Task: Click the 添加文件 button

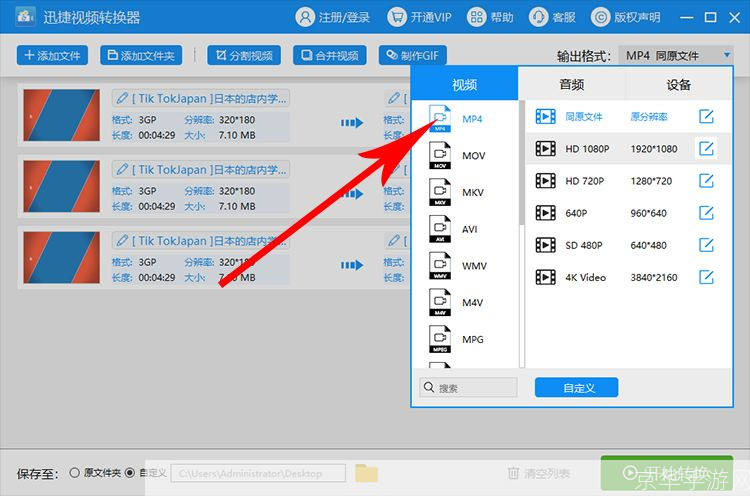Action: tap(53, 56)
